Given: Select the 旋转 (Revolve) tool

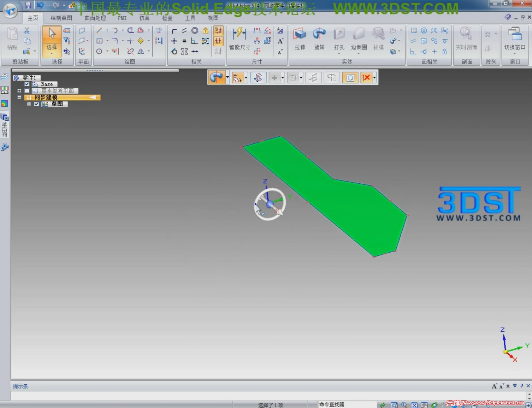Looking at the screenshot, I should (x=319, y=39).
